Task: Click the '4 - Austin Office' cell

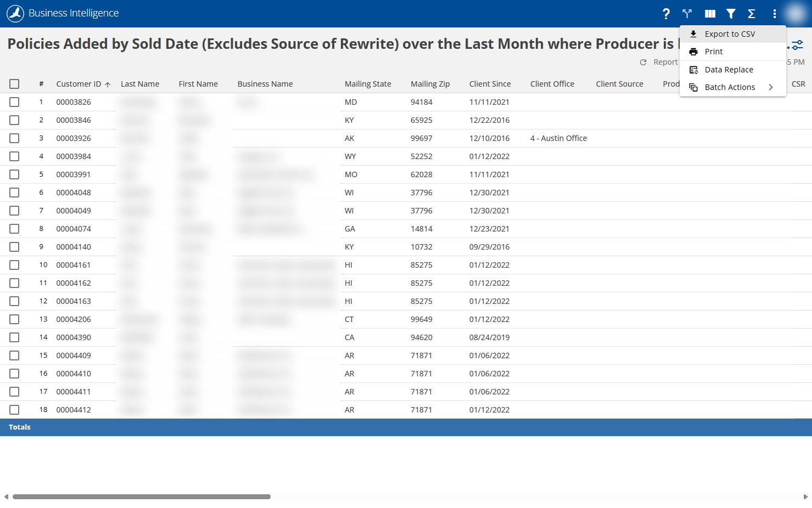Action: click(x=558, y=138)
